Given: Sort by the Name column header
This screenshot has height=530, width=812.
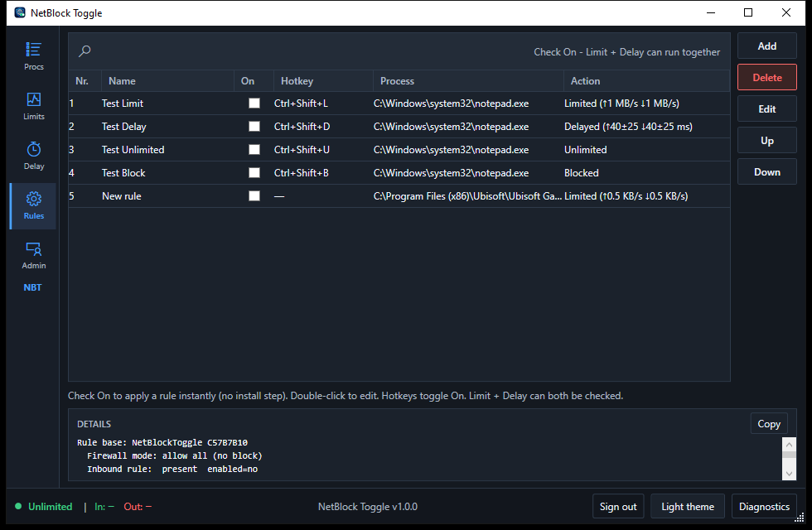Looking at the screenshot, I should pos(167,81).
